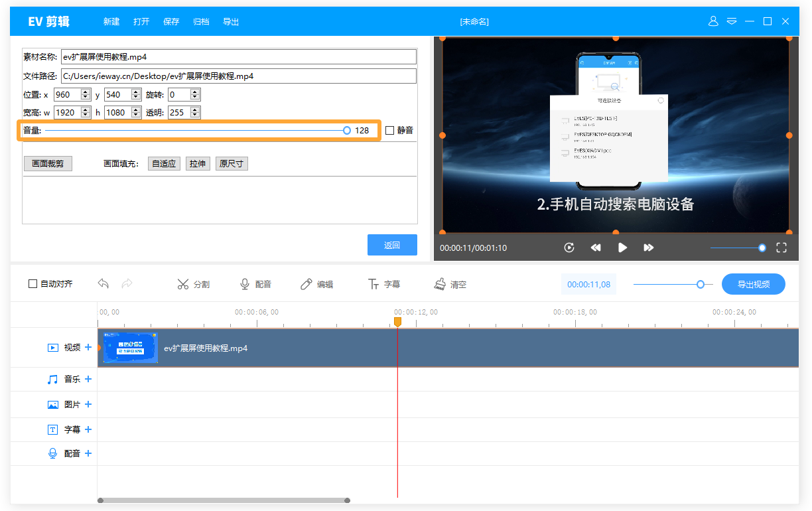This screenshot has width=812, height=511.
Task: Select the 分割 split tool
Action: [x=193, y=284]
